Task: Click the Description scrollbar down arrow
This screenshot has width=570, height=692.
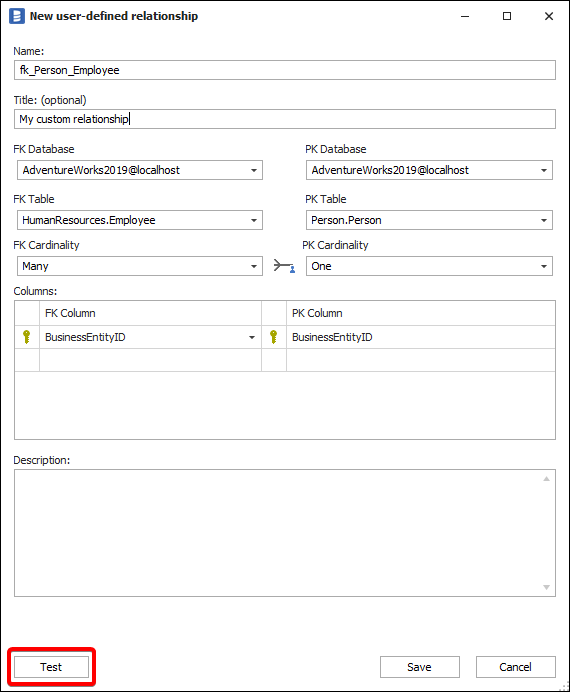Action: click(x=546, y=587)
